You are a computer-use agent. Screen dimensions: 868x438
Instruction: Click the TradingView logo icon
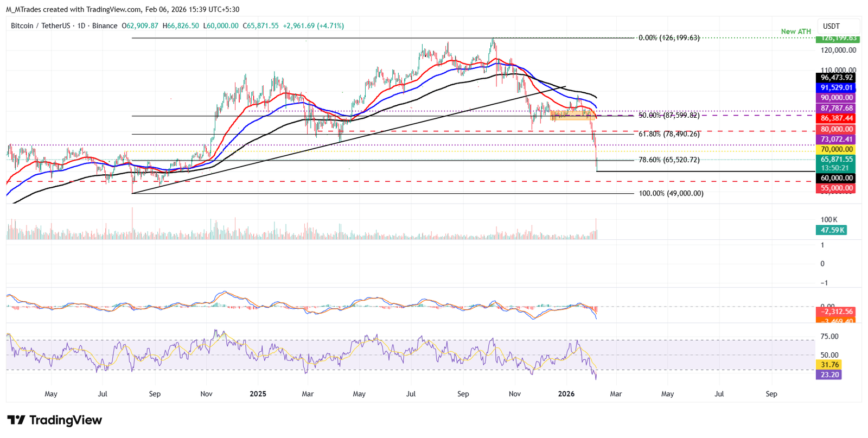pyautogui.click(x=16, y=420)
